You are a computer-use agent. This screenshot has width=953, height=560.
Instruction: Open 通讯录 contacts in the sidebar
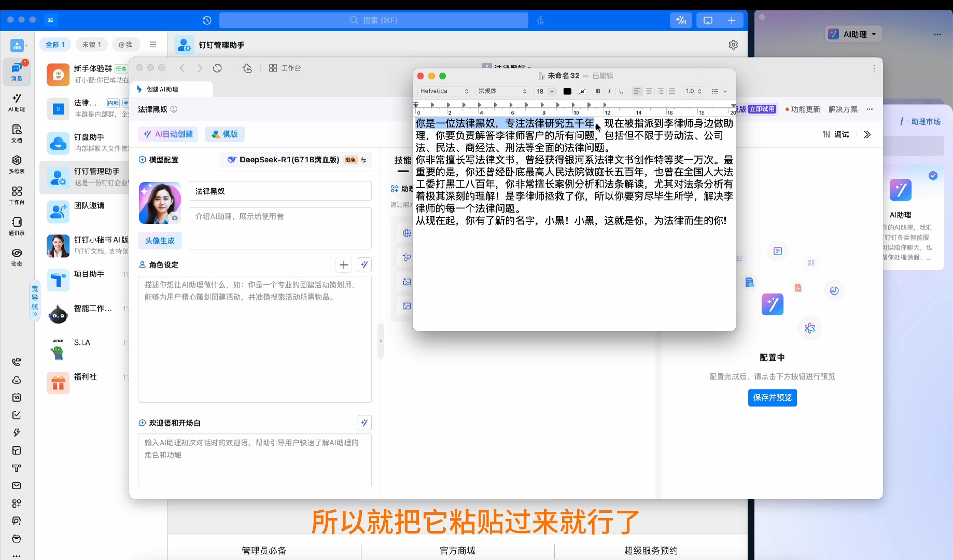click(17, 226)
